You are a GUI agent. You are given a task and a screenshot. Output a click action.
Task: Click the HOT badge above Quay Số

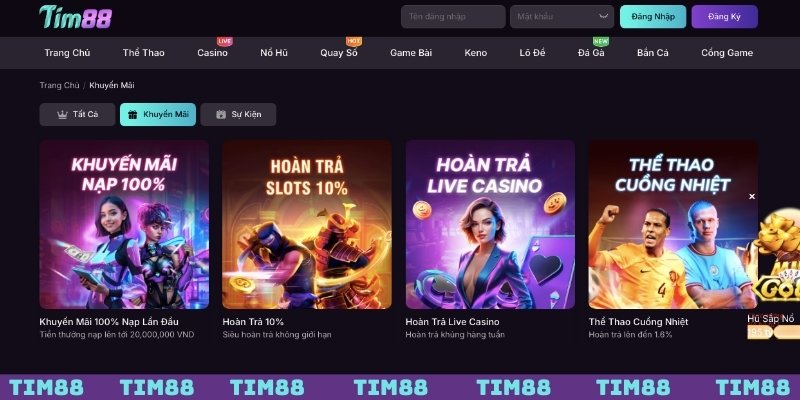pyautogui.click(x=354, y=41)
